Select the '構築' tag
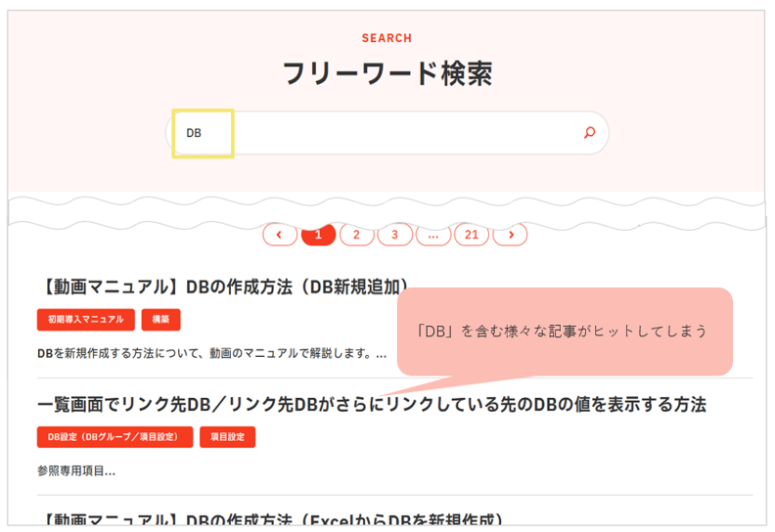Viewport: 775px width, 532px height. (160, 320)
